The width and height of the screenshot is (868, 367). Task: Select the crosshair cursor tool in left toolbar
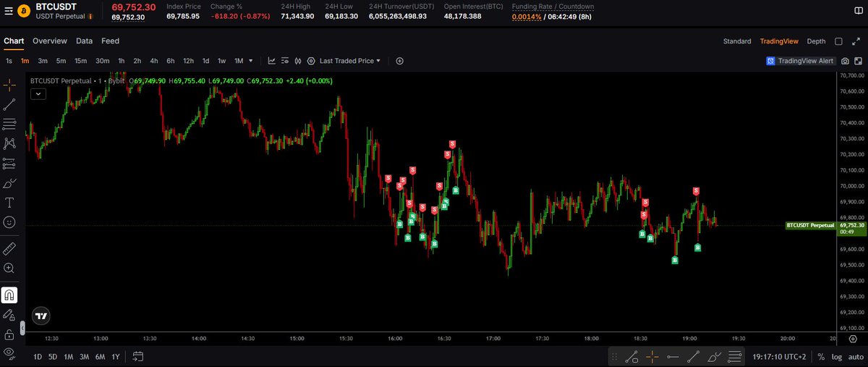pos(9,85)
